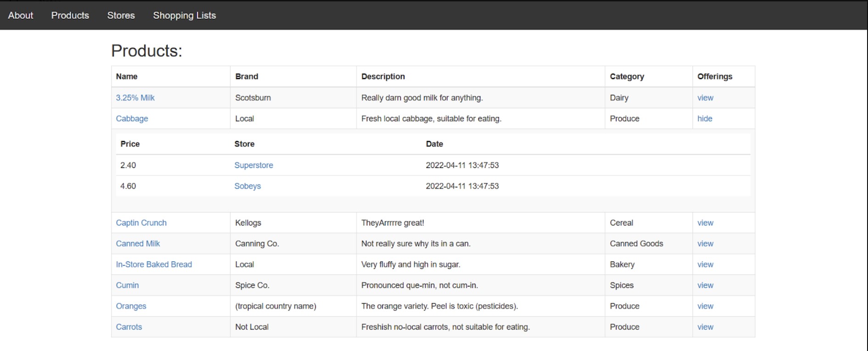Click the Not Local brand cell

(293, 327)
